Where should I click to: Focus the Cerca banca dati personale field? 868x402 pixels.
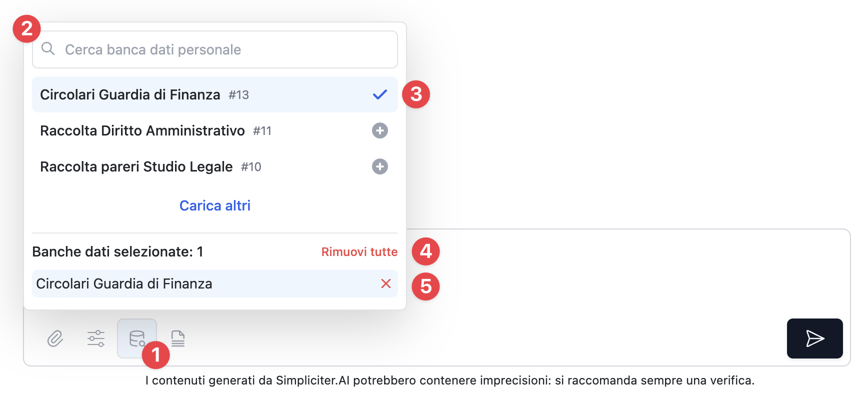[x=225, y=49]
